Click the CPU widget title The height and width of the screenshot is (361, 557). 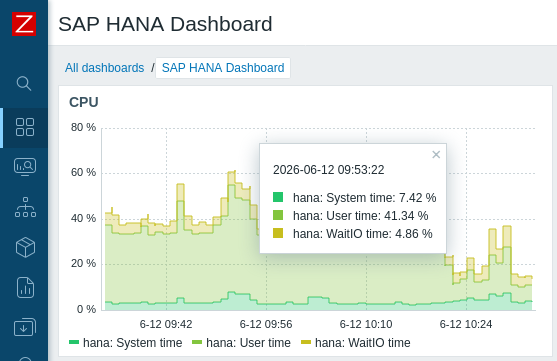83,102
